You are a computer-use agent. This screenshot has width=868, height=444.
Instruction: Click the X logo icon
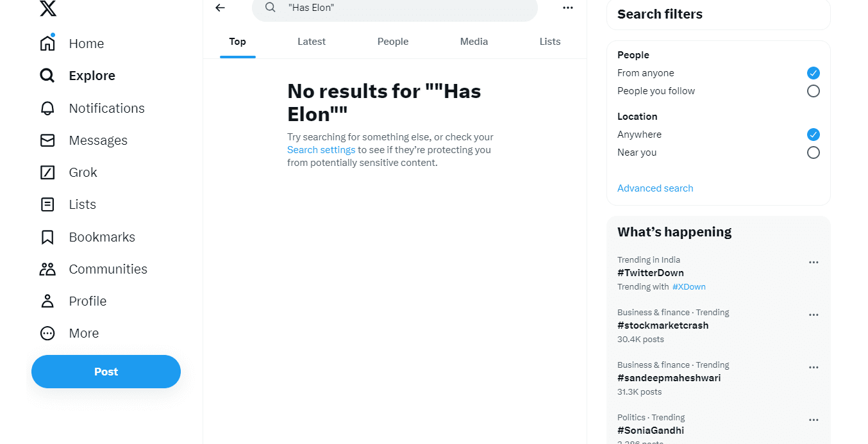pyautogui.click(x=48, y=8)
